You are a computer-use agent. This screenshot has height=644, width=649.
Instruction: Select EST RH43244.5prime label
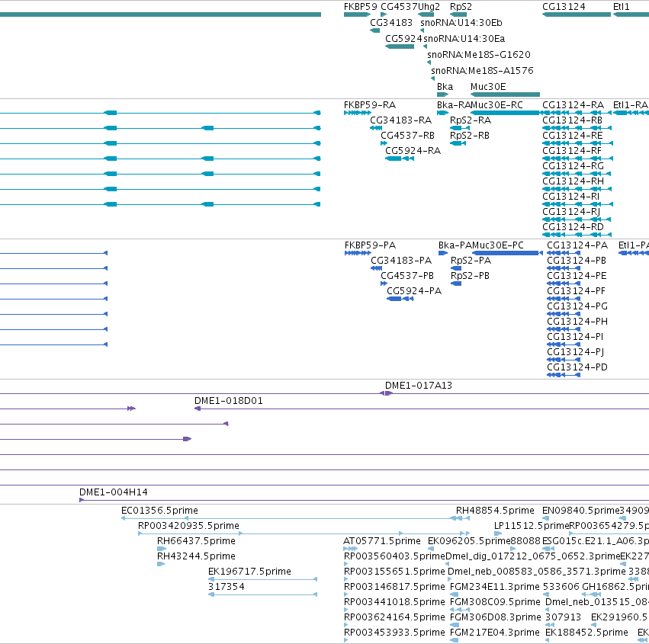tap(196, 556)
